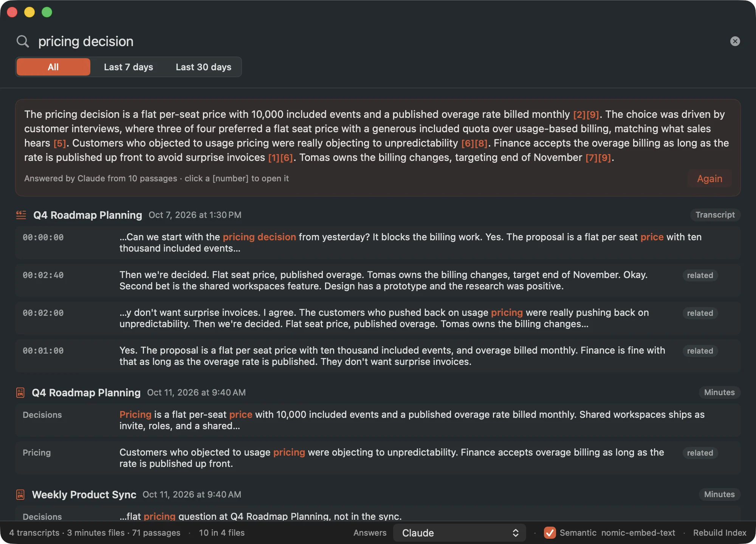Clear the search with the X icon
756x544 pixels.
(735, 41)
